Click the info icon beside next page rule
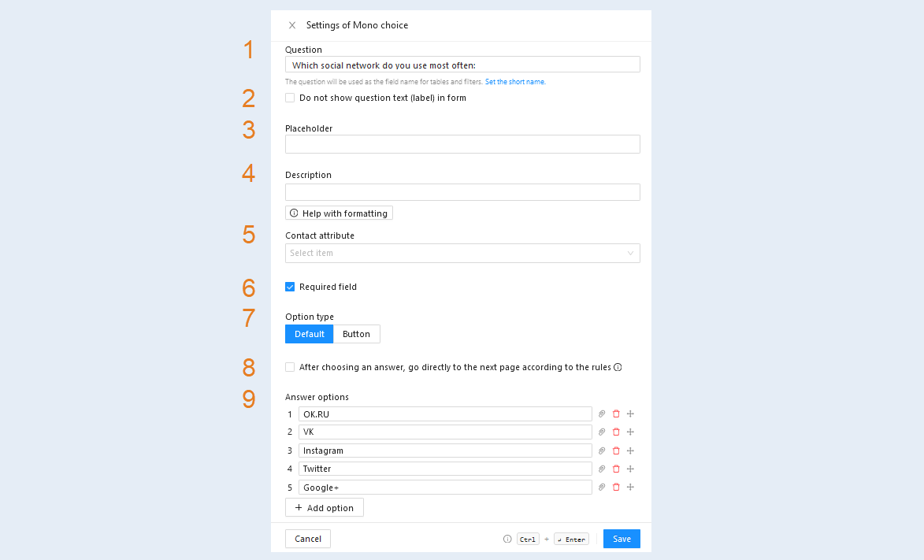 coord(618,367)
